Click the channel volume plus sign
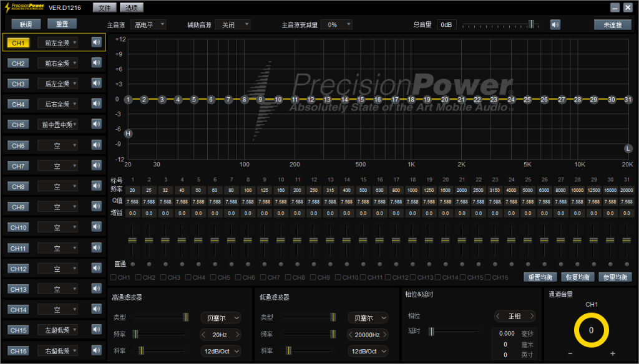 613,353
